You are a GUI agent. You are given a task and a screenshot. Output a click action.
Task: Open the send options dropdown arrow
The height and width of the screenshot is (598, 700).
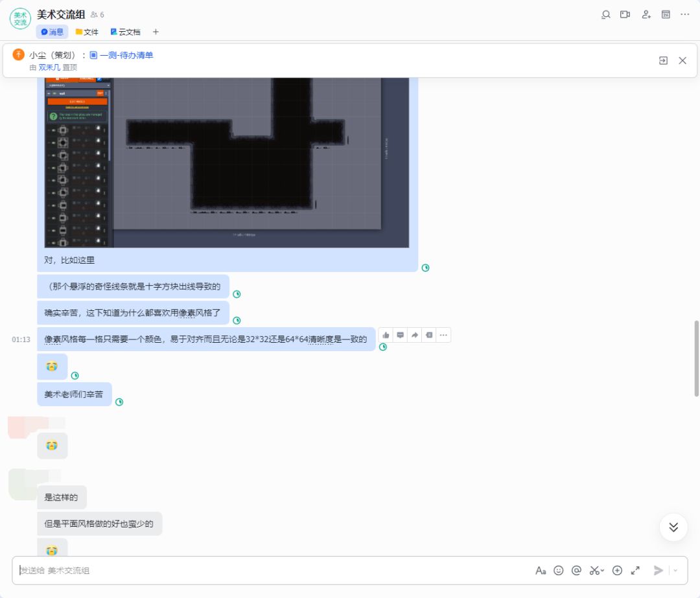(675, 570)
